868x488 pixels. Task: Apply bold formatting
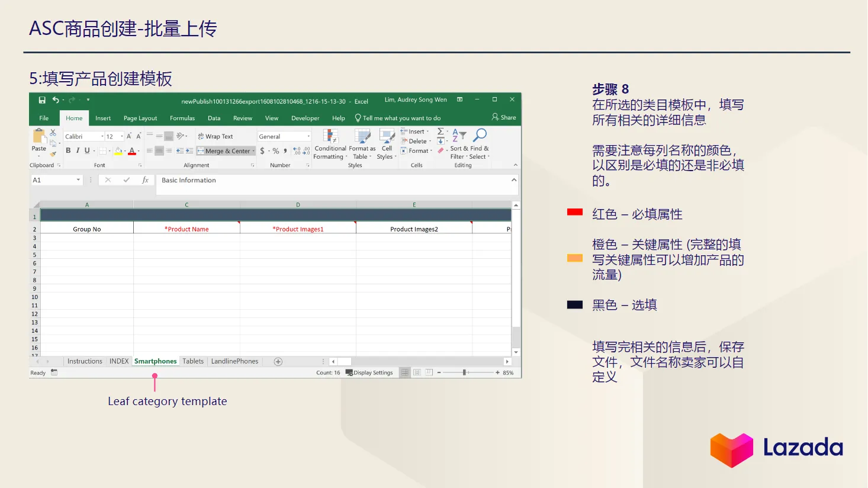coord(68,150)
